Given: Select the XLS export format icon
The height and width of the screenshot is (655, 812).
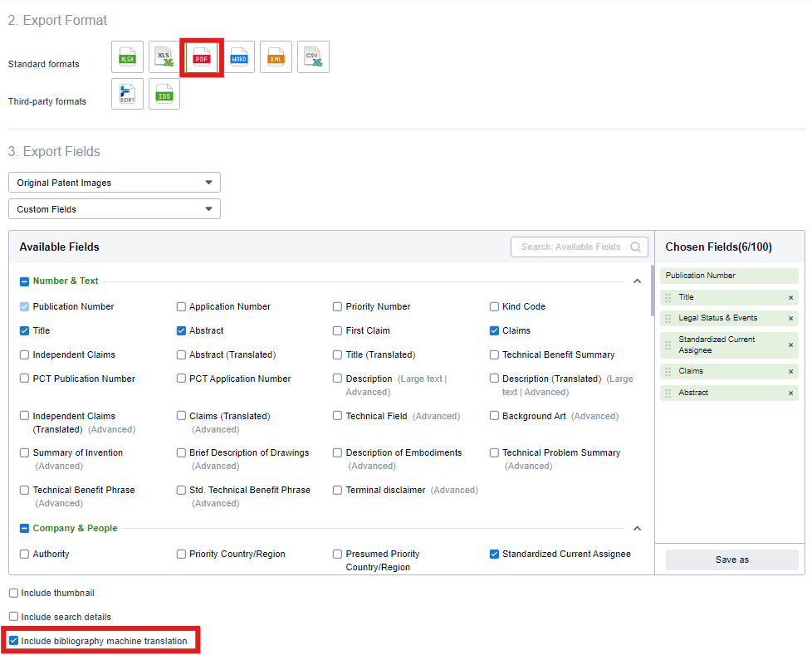Looking at the screenshot, I should point(164,56).
